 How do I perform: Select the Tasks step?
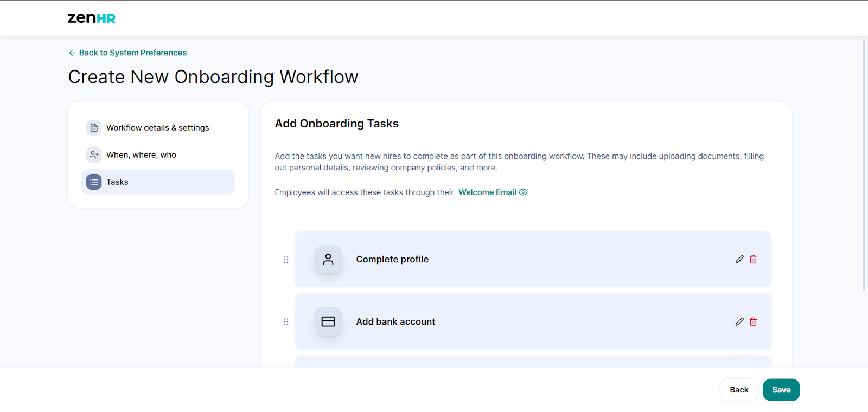tap(158, 182)
